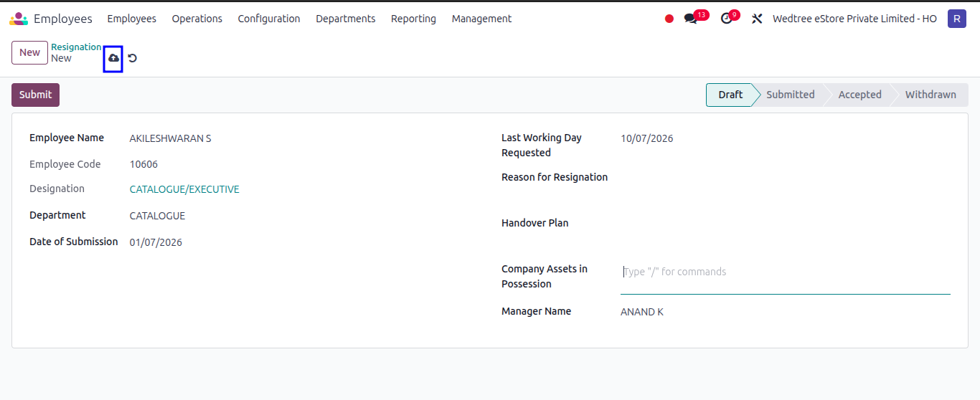Click the Submit button

tap(35, 95)
